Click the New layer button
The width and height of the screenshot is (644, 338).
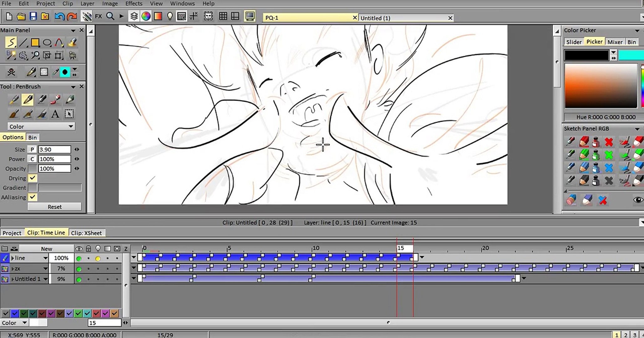coord(46,249)
